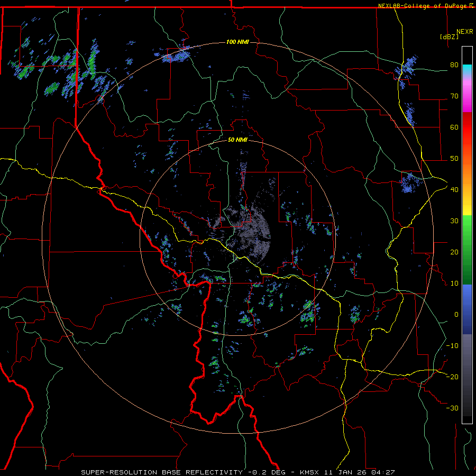Click the NEXR label above the color bar

point(465,32)
